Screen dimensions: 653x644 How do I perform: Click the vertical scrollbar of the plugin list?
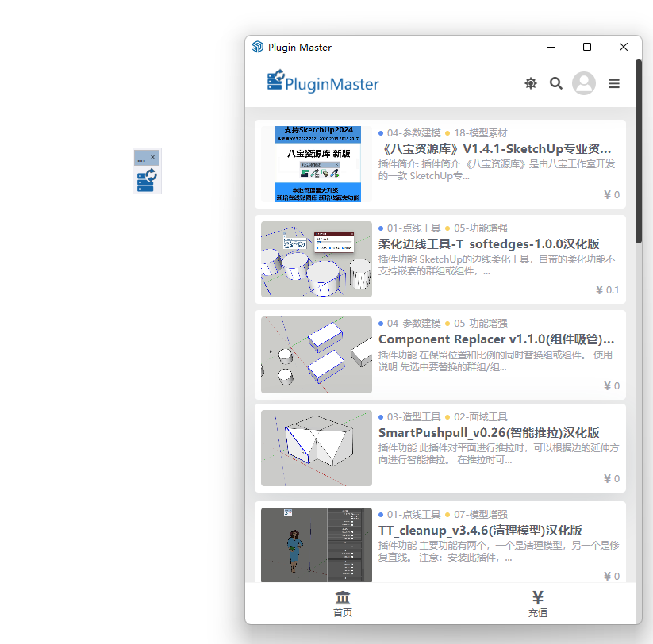click(638, 151)
